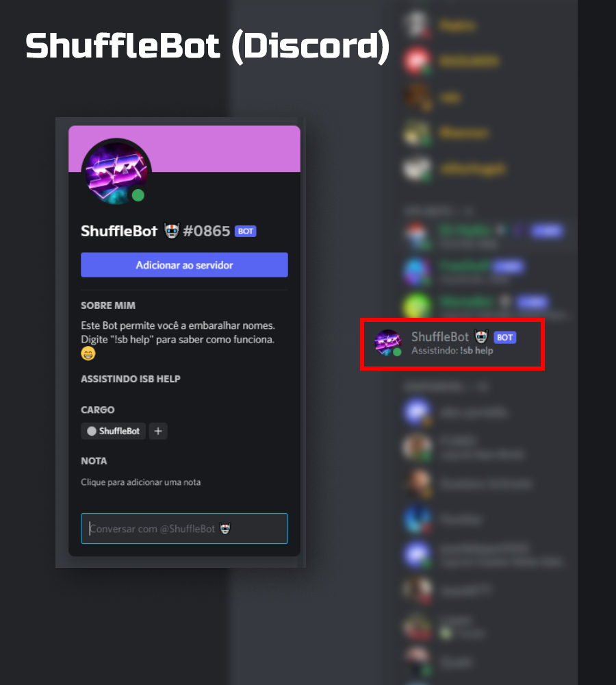Click the BOT badge in the profile card
616x685 pixels.
click(x=245, y=231)
